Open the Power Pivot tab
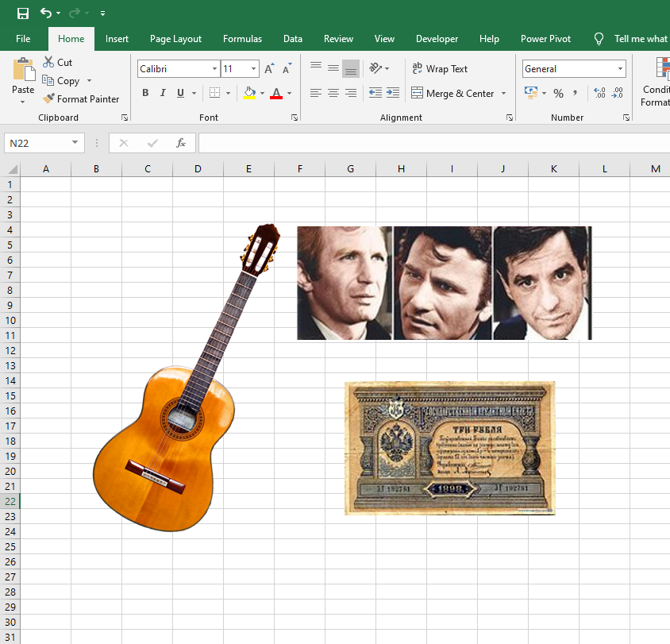This screenshot has width=670, height=644. (x=545, y=39)
